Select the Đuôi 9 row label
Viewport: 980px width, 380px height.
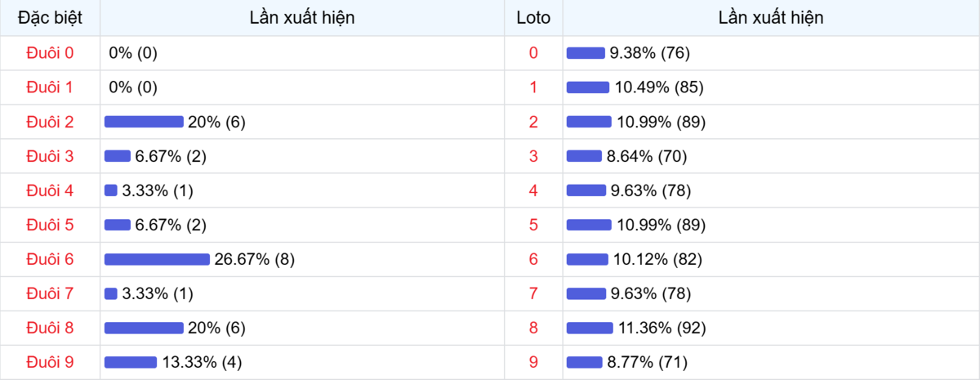pyautogui.click(x=50, y=362)
